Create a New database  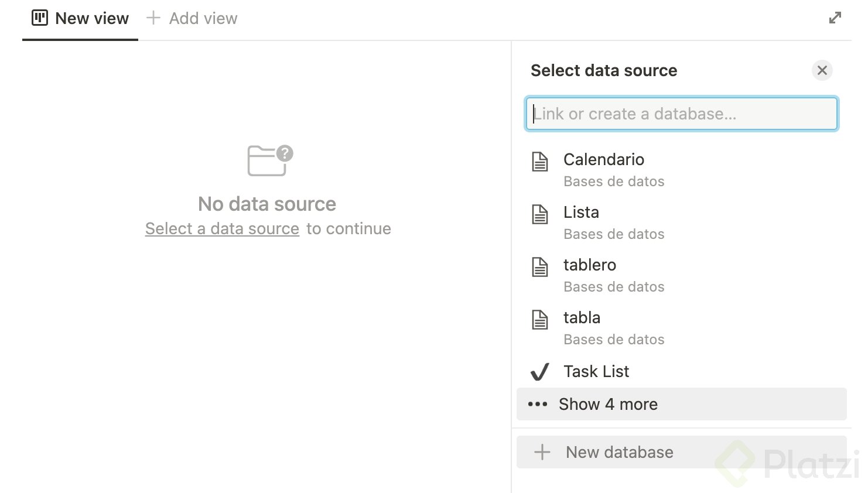(619, 452)
